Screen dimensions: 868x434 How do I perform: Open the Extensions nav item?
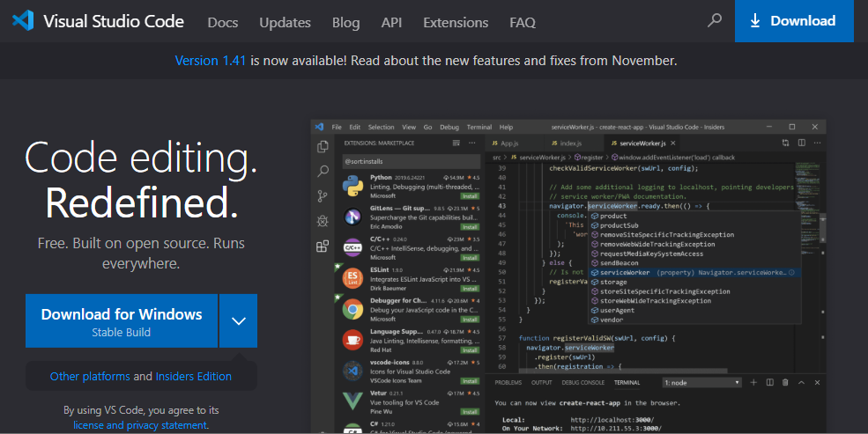(x=456, y=22)
